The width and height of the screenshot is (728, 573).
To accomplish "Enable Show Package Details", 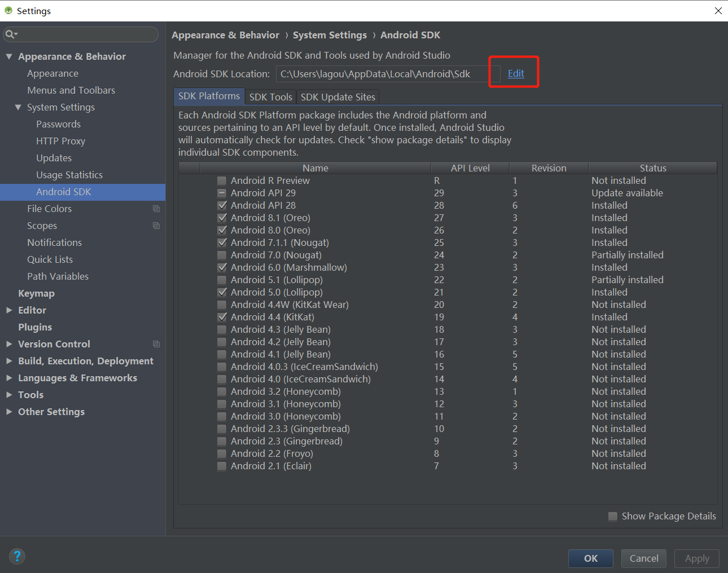I will pos(612,516).
